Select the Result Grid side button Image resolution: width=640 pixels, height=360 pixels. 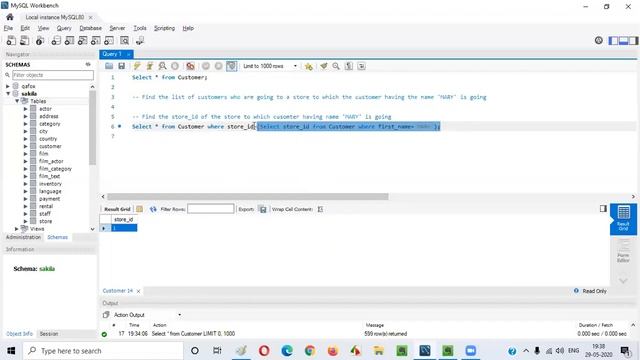coord(623,219)
